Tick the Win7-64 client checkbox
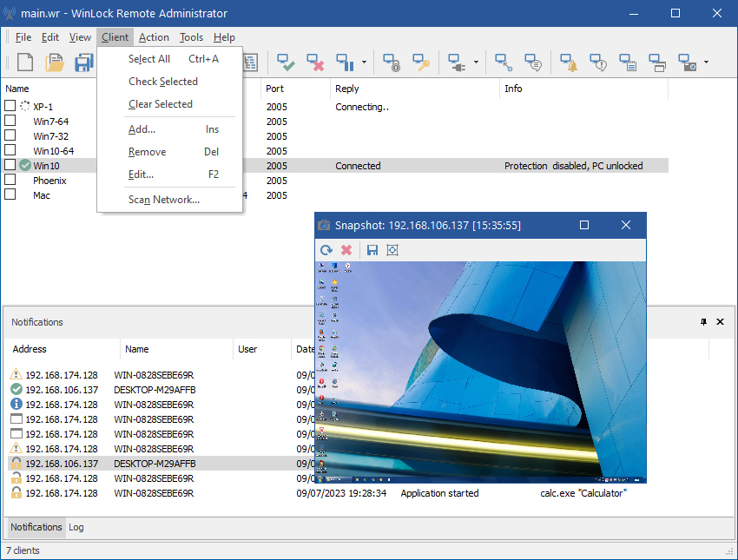738x560 pixels. (10, 122)
